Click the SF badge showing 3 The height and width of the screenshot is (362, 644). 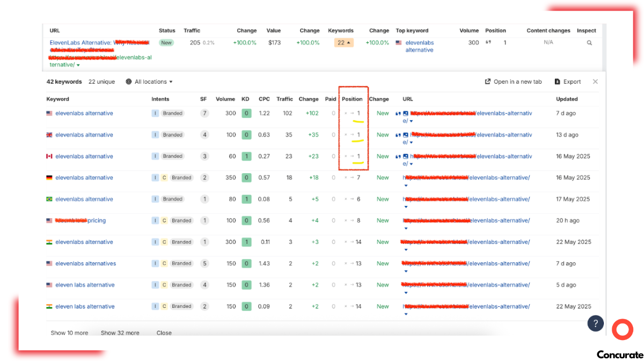[204, 156]
